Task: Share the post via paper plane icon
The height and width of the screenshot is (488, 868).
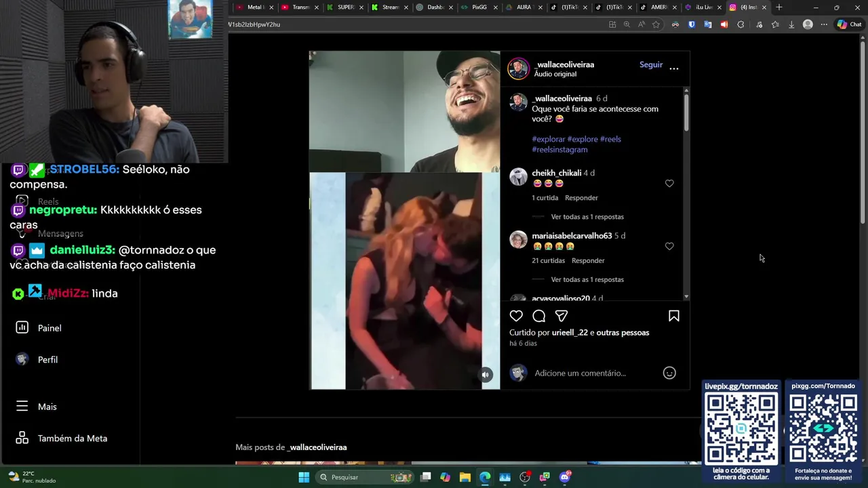Action: point(561,316)
